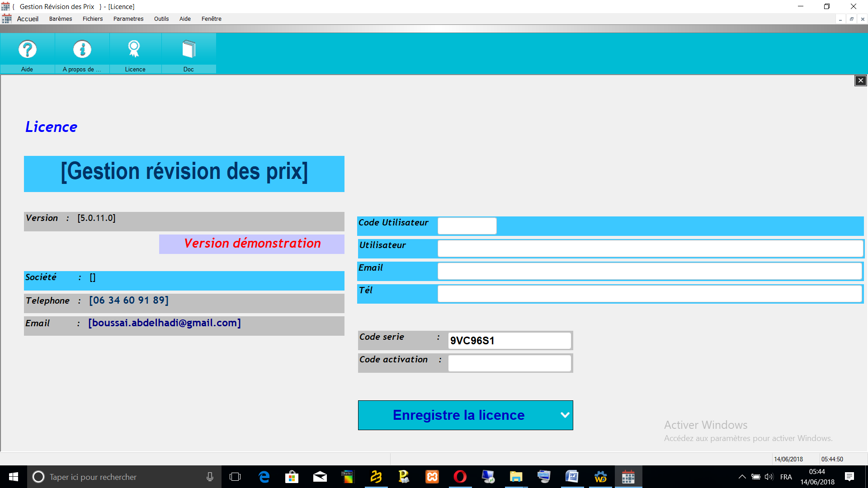Open the A propos de info icon
This screenshot has width=868, height=488.
point(82,49)
